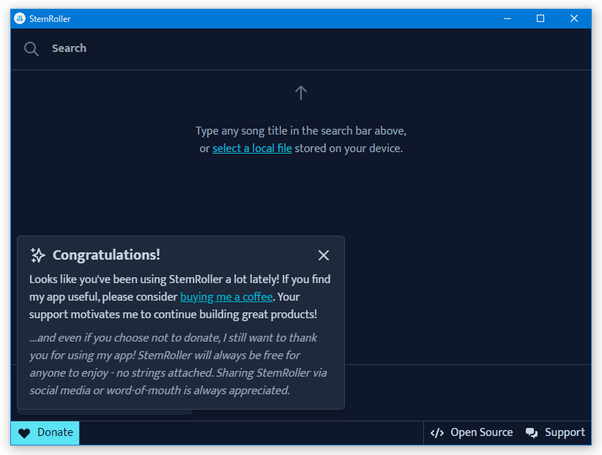Minimize the StemRoller window
This screenshot has height=455, width=602.
click(507, 18)
